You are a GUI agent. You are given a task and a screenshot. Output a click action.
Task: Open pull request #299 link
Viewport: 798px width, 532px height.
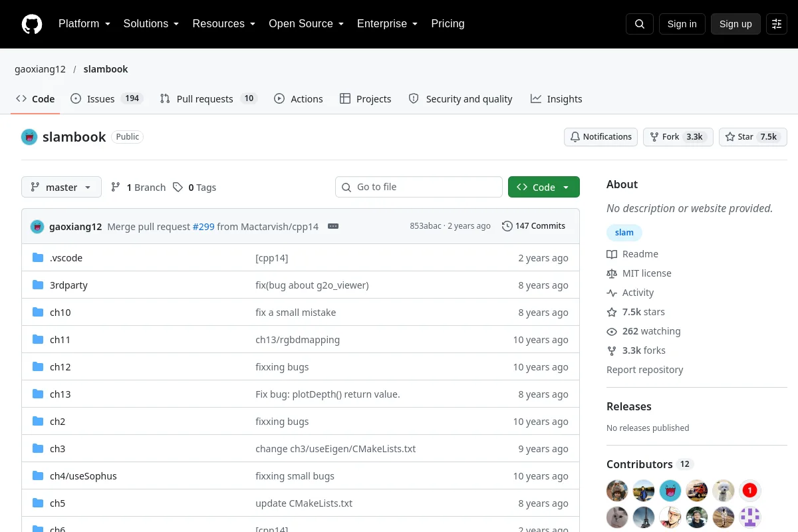point(203,227)
